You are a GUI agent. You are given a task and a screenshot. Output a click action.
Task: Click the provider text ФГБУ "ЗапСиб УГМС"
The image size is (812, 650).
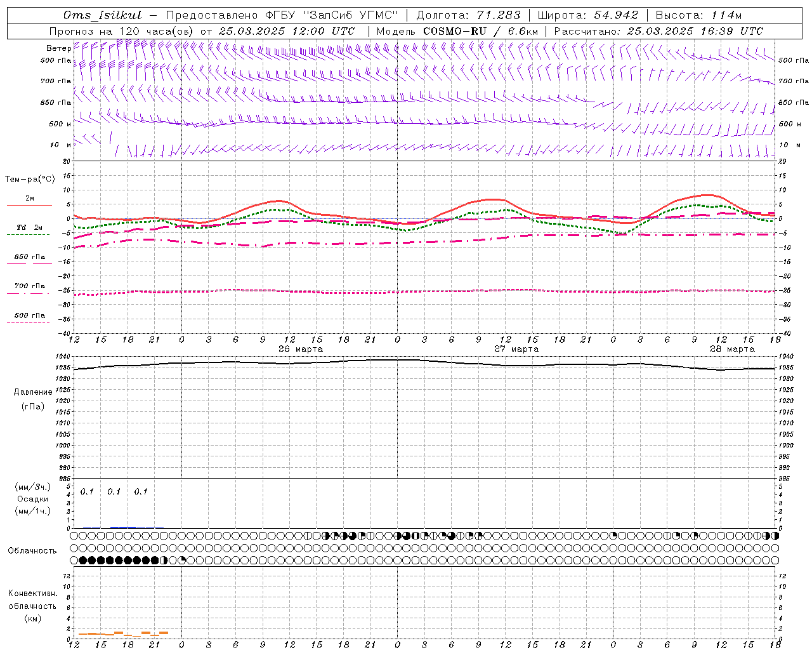[332, 15]
